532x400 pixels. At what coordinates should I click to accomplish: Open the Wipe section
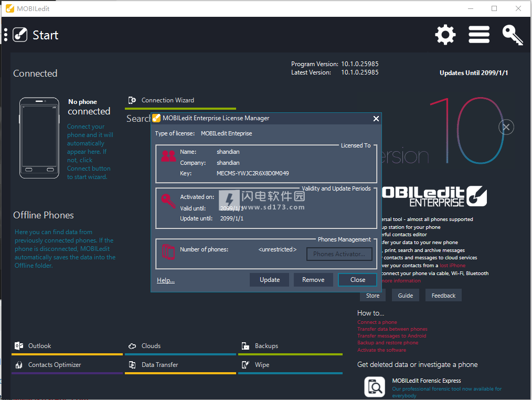pos(290,365)
